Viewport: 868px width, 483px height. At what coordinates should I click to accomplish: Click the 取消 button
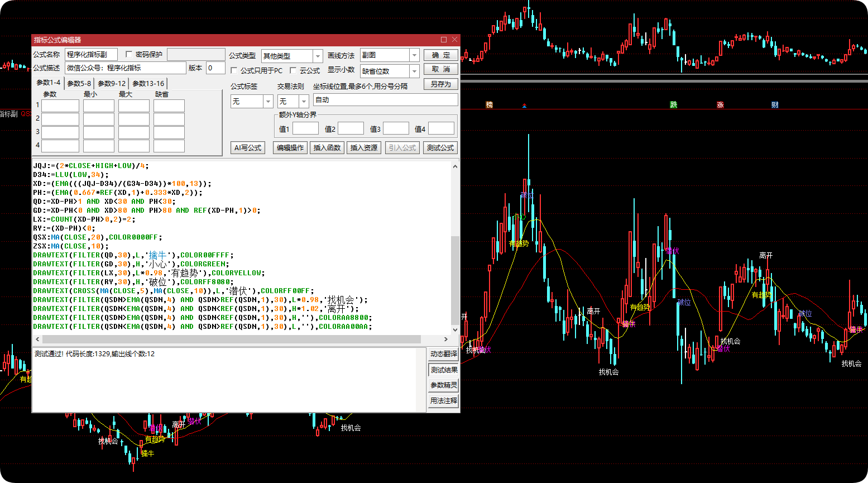pos(441,69)
